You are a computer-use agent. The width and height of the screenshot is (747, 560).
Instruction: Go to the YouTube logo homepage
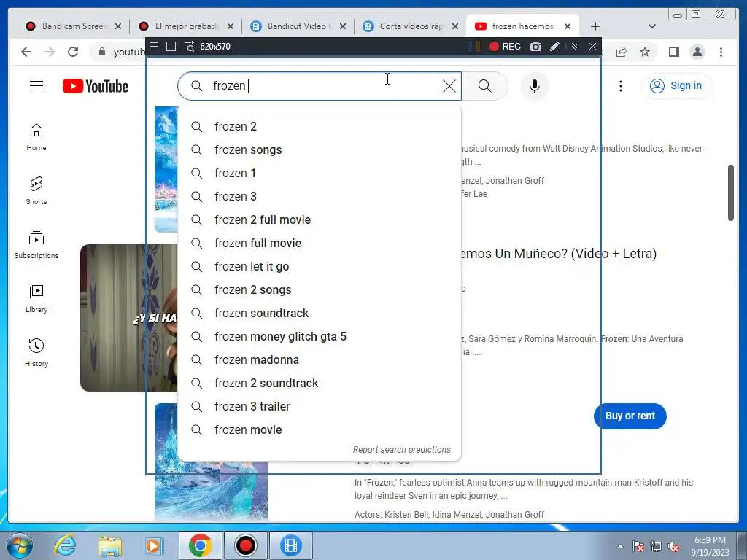tap(96, 86)
